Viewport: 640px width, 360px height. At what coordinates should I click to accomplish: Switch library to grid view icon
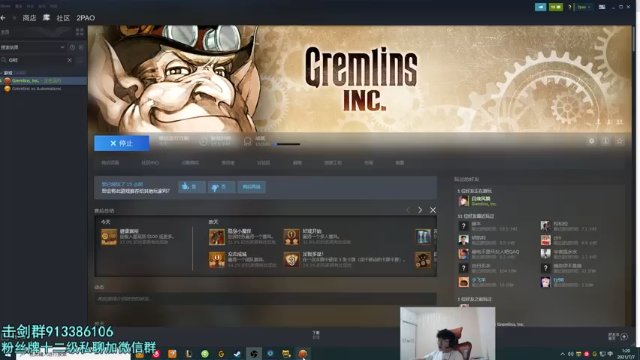point(80,32)
